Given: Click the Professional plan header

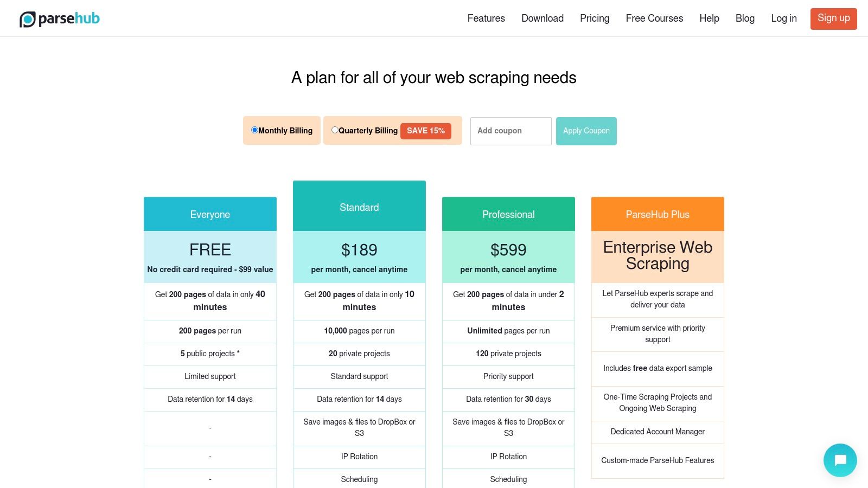Looking at the screenshot, I should click(508, 214).
